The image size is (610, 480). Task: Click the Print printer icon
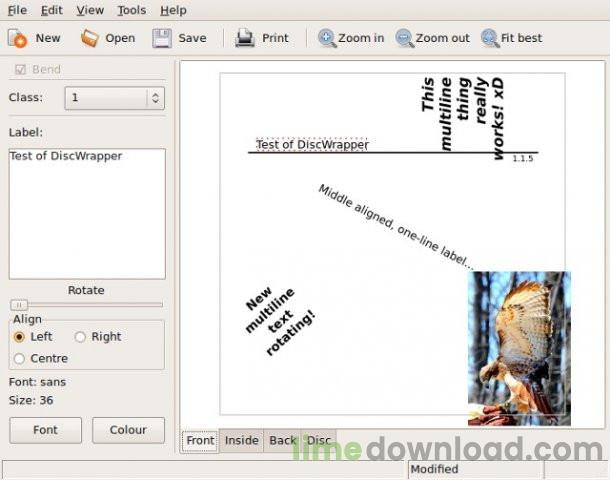245,38
